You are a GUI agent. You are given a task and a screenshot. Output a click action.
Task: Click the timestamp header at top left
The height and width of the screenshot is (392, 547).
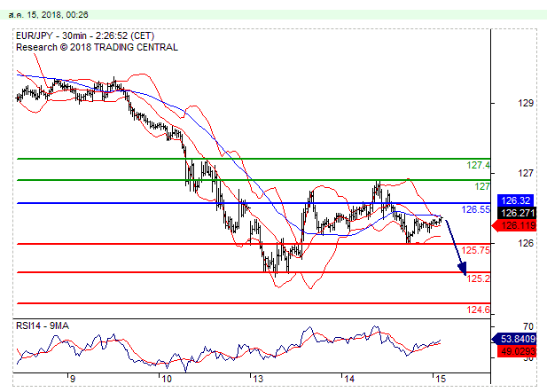click(x=35, y=13)
